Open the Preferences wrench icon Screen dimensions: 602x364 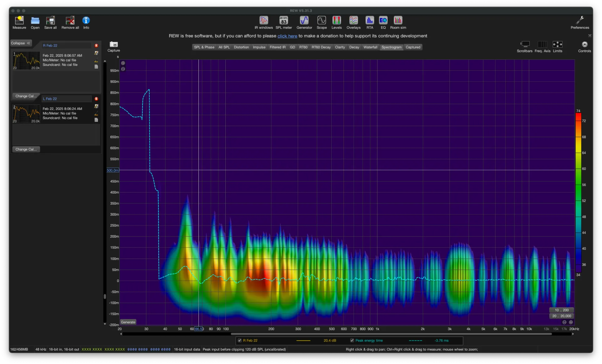tap(580, 21)
